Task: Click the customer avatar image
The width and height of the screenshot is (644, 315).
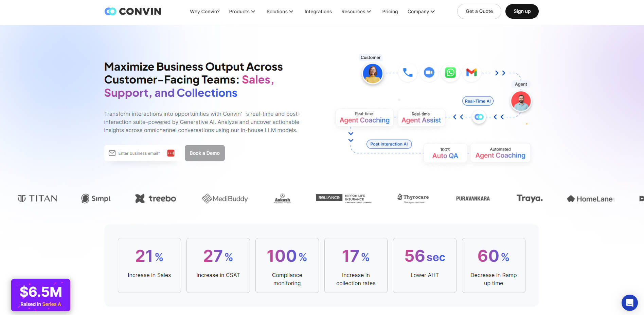Action: pyautogui.click(x=373, y=73)
